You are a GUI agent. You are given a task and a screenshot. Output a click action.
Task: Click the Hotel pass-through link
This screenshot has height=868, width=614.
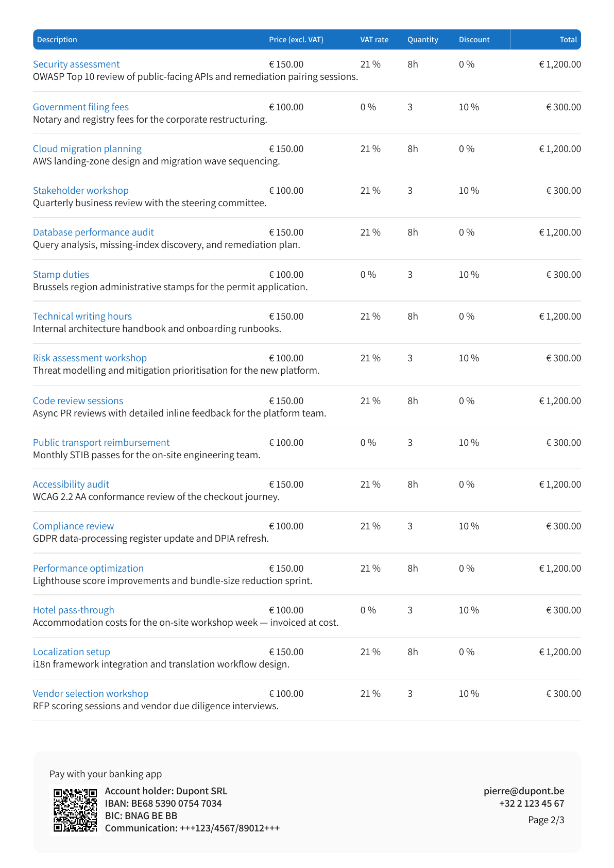pyautogui.click(x=74, y=610)
